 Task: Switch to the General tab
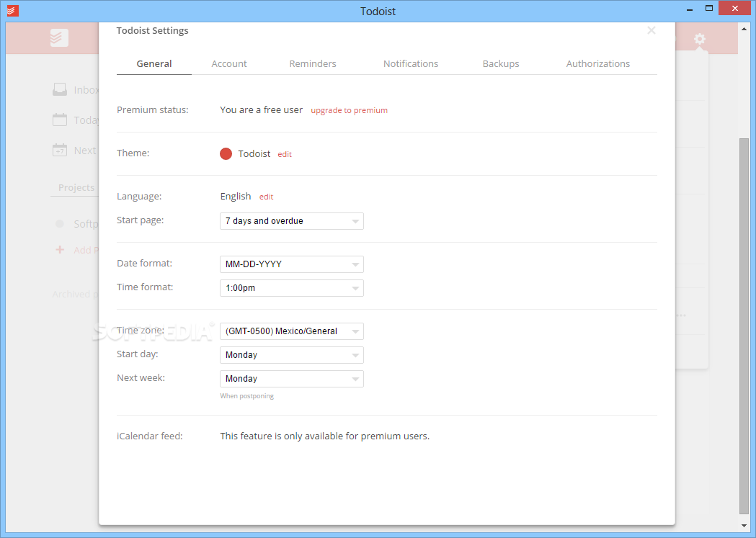pos(154,63)
